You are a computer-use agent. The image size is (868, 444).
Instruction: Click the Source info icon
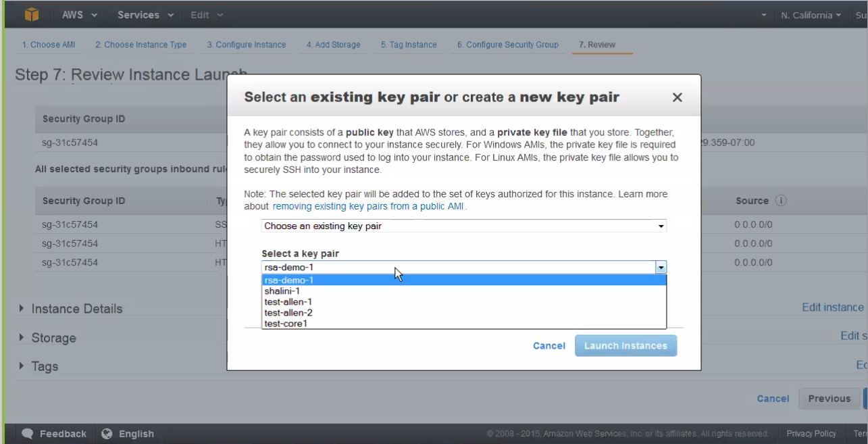pyautogui.click(x=781, y=201)
